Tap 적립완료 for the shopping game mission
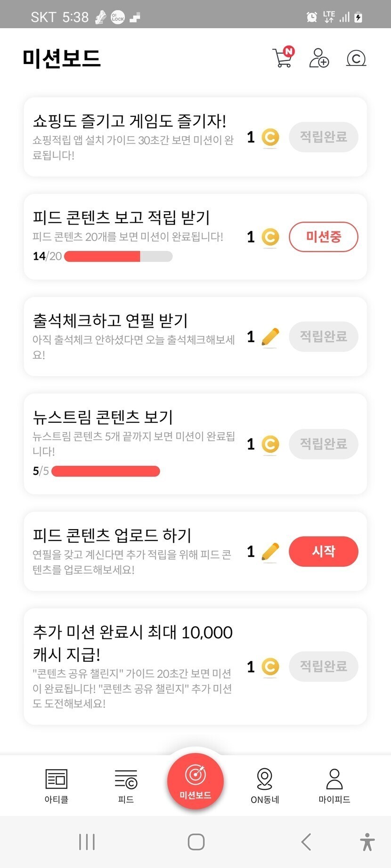The image size is (391, 868). click(x=324, y=137)
